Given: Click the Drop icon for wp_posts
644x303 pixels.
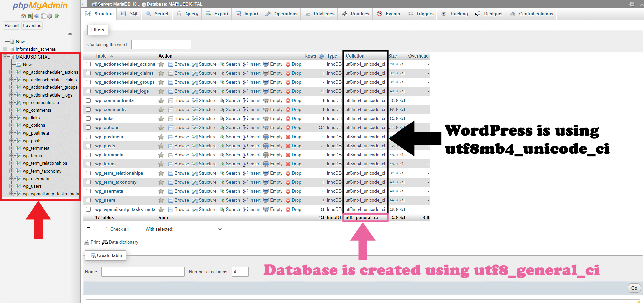Looking at the screenshot, I should (x=288, y=146).
